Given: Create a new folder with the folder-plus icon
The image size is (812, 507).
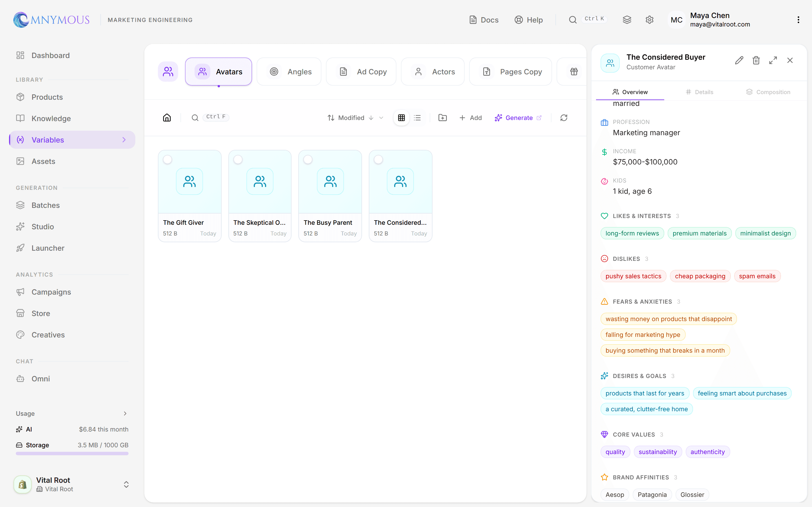Looking at the screenshot, I should pyautogui.click(x=443, y=118).
